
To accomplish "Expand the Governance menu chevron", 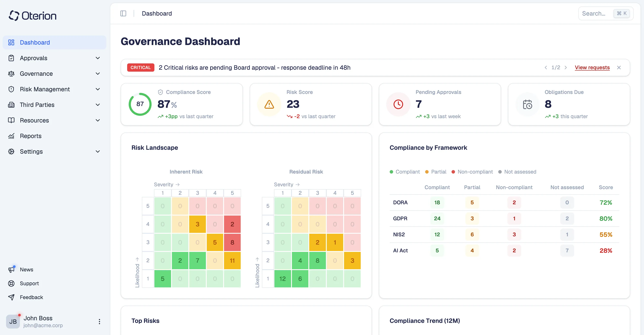I will click(98, 74).
